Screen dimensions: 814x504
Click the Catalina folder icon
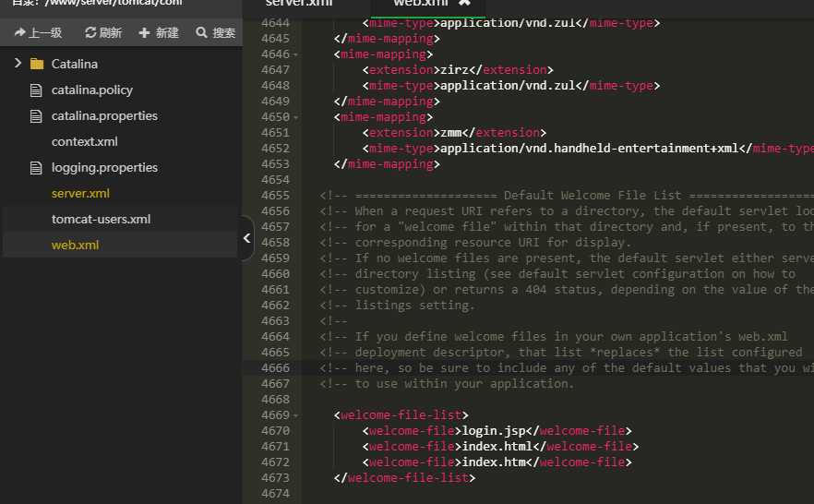[x=37, y=64]
